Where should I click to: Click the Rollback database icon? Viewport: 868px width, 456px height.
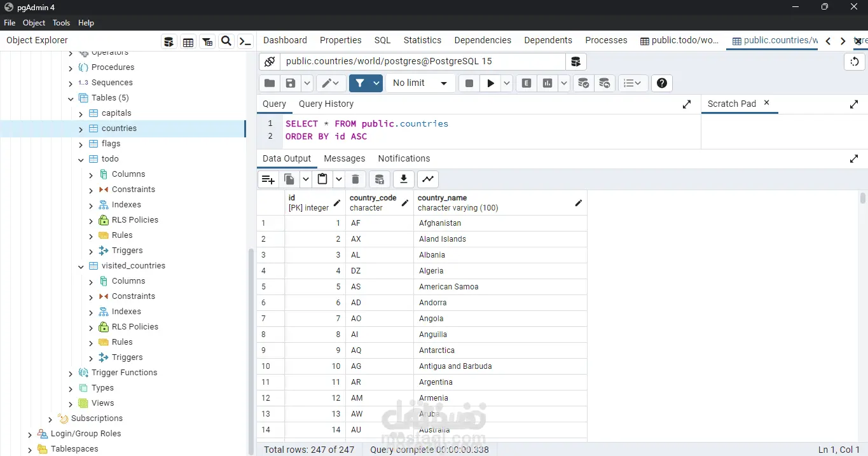[604, 83]
